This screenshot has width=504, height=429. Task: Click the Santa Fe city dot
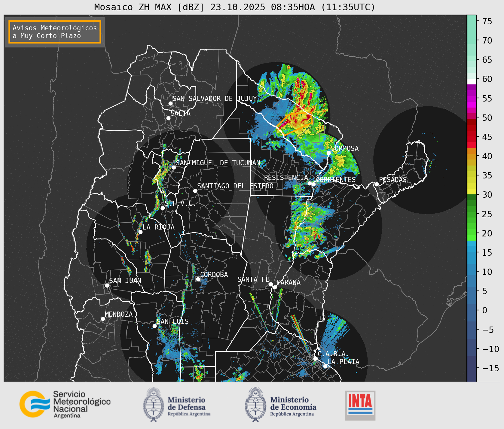[x=271, y=284]
